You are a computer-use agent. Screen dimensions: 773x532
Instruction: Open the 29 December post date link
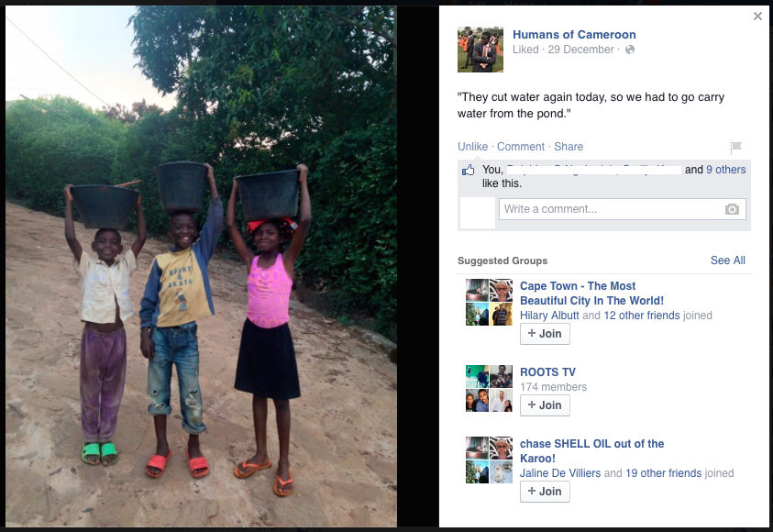click(580, 50)
